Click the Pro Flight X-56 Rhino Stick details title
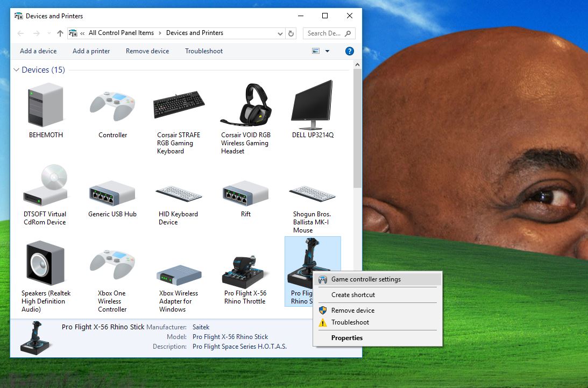 [103, 327]
